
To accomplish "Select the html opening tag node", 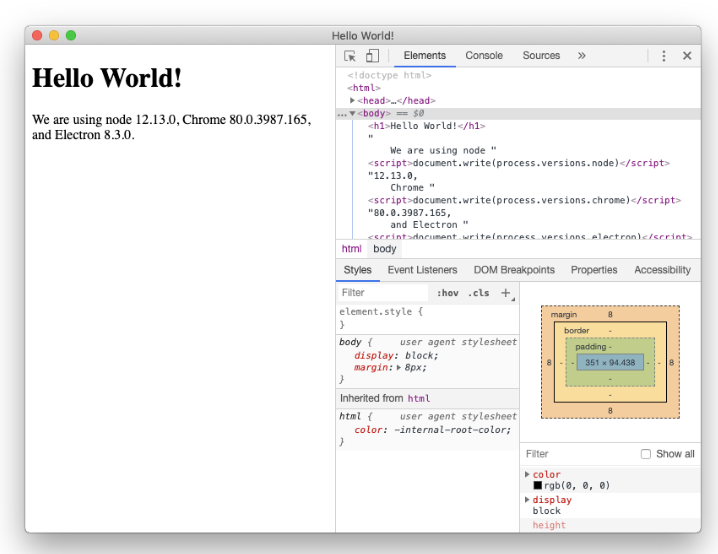I will 364,87.
